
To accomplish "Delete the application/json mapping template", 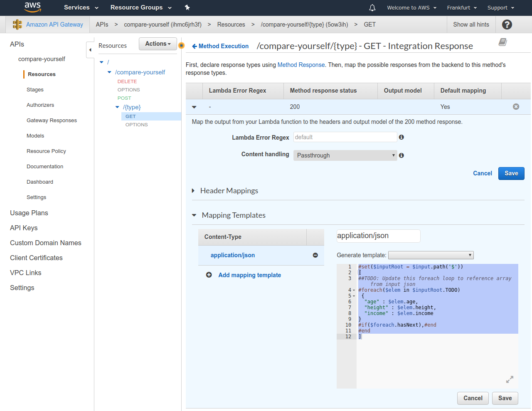I will pos(315,255).
